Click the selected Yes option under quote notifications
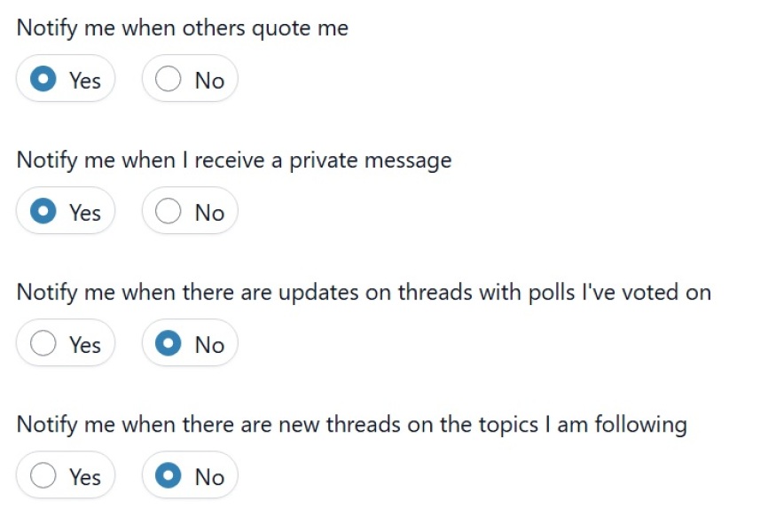This screenshot has width=776, height=532. click(x=65, y=79)
